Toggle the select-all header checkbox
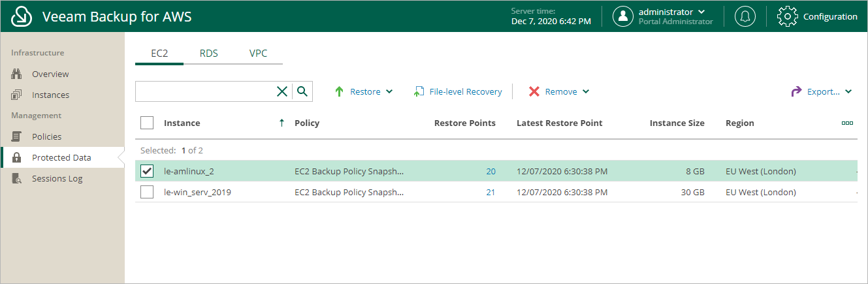This screenshot has width=868, height=284. 147,123
